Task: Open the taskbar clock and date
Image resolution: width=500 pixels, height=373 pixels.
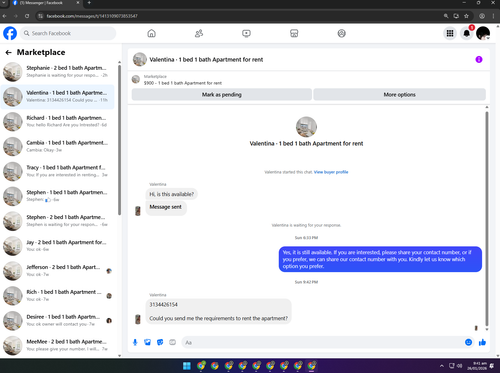Action: click(477, 366)
